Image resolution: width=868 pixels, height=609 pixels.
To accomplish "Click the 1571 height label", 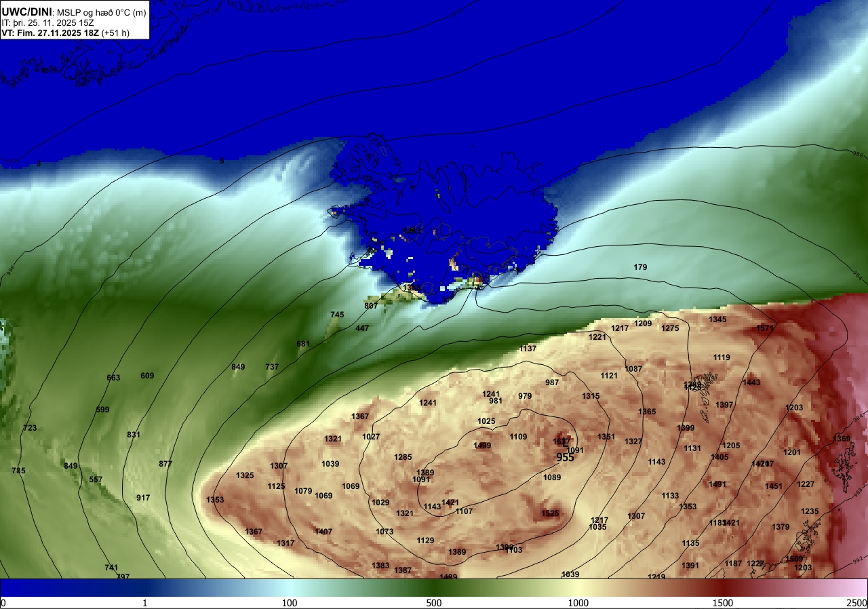I will coord(765,328).
